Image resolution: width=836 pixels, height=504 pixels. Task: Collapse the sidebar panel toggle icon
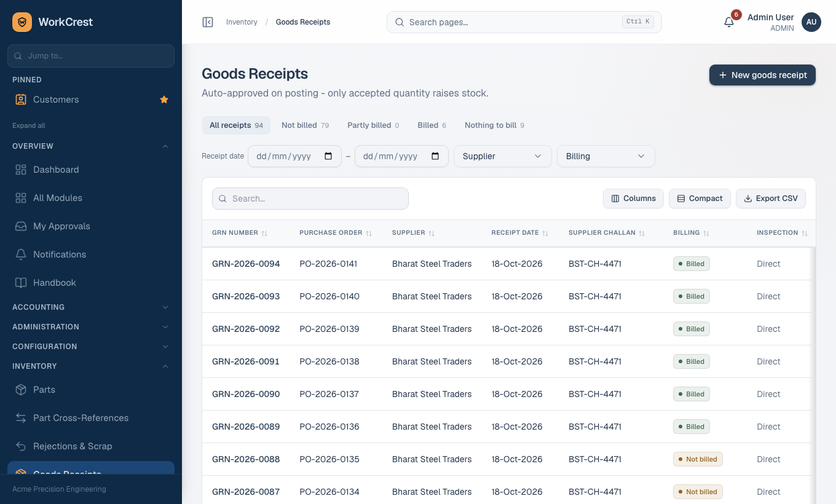coord(208,22)
